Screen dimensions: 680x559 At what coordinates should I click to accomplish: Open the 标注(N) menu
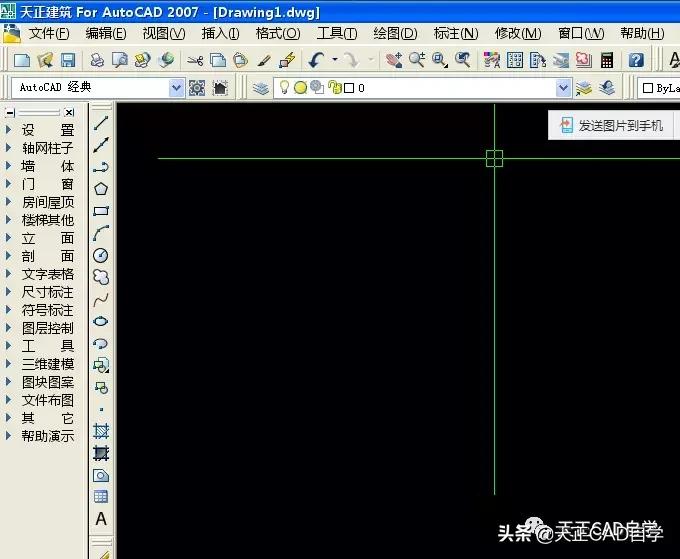[456, 33]
